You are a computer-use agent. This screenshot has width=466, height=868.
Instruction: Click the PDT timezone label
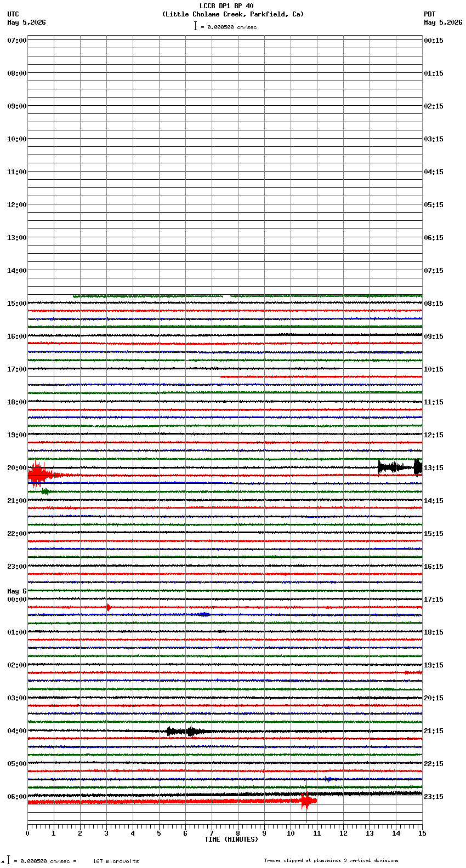pyautogui.click(x=430, y=14)
